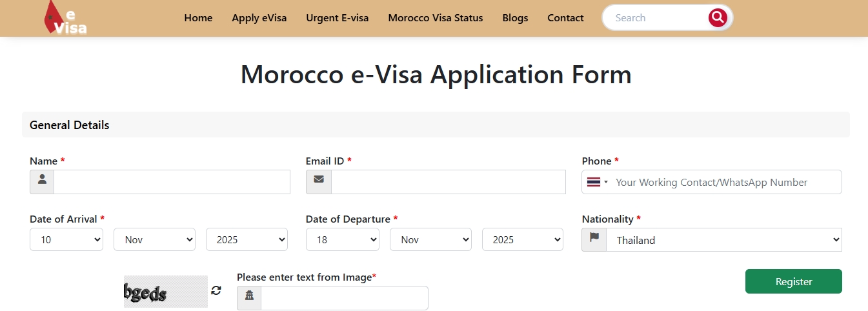Click the captcha image
Viewport: 868px width, 311px height.
tap(166, 291)
